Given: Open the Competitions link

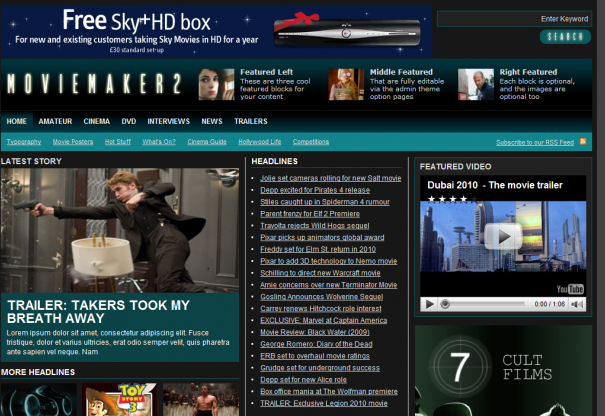Looking at the screenshot, I should point(311,142).
